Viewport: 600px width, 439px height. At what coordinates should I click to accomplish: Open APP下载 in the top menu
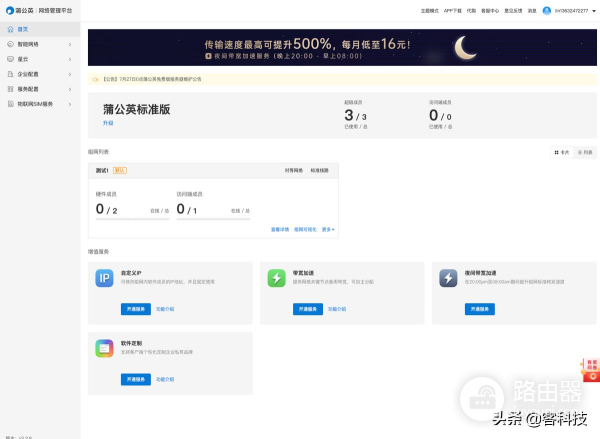click(451, 10)
